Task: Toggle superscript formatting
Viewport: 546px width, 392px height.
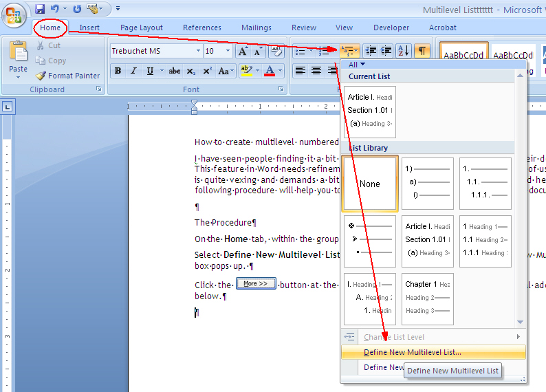Action: (x=207, y=71)
